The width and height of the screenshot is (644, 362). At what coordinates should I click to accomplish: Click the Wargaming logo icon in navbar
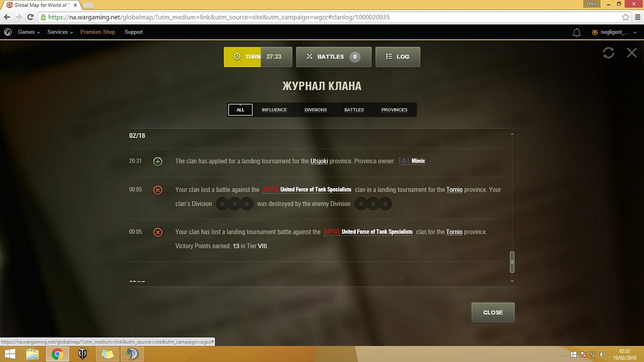(7, 32)
